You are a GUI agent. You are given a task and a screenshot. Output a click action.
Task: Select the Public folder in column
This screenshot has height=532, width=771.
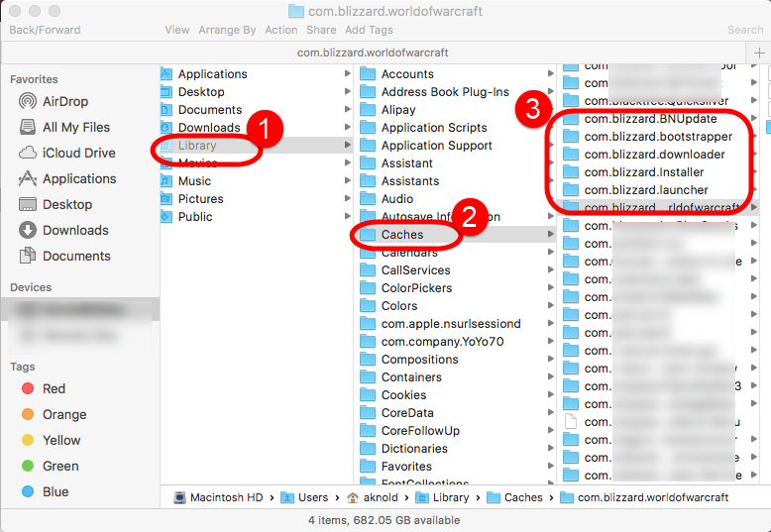coord(257,216)
